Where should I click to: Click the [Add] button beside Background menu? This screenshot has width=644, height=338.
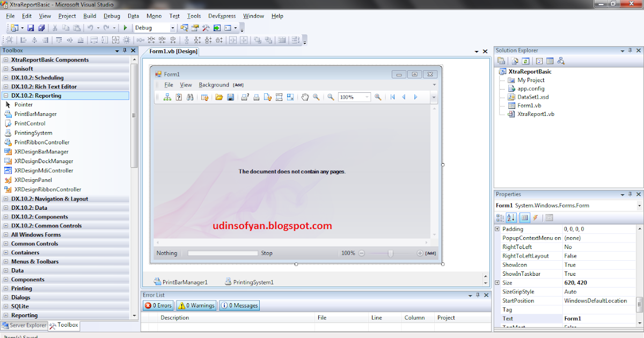tap(238, 85)
